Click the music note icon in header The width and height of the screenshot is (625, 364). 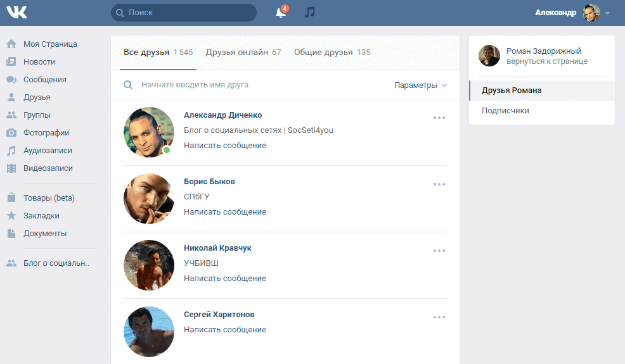coord(309,13)
